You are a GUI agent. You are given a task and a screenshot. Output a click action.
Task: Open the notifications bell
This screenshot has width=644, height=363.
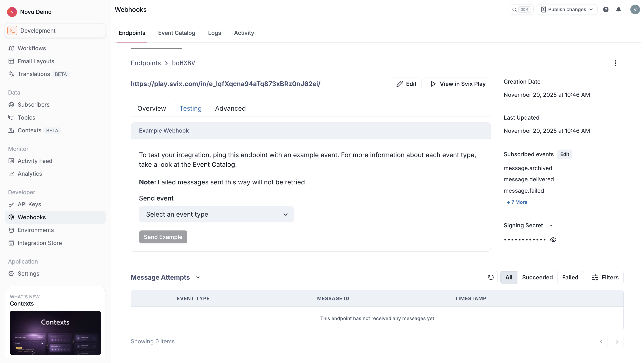(x=619, y=9)
